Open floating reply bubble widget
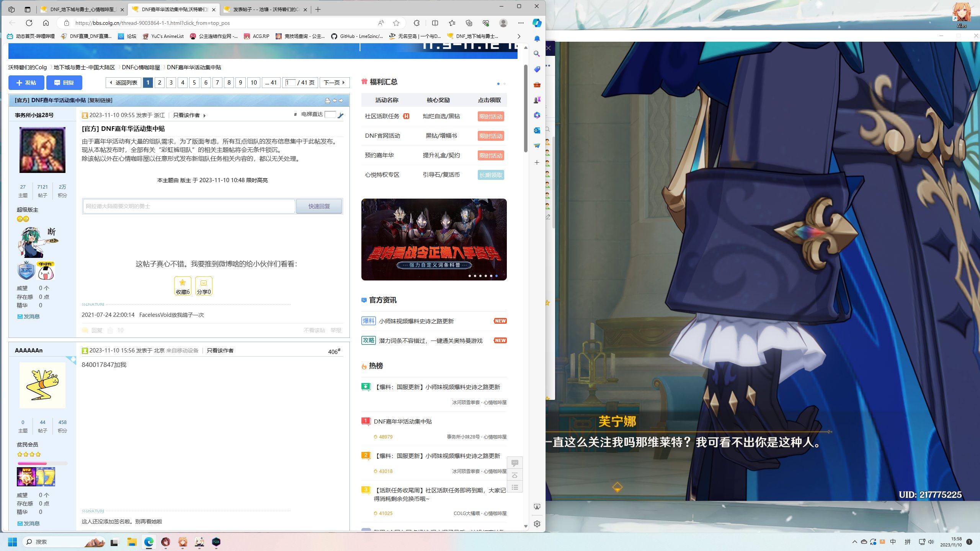The width and height of the screenshot is (980, 551). [x=515, y=463]
